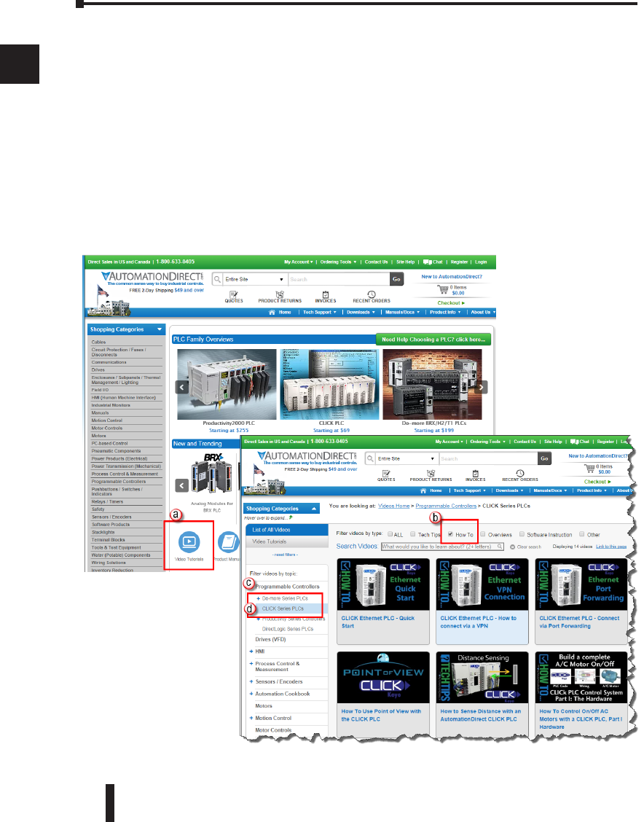Open Tech Support menu on homepage nav
The width and height of the screenshot is (644, 822).
[x=320, y=312]
